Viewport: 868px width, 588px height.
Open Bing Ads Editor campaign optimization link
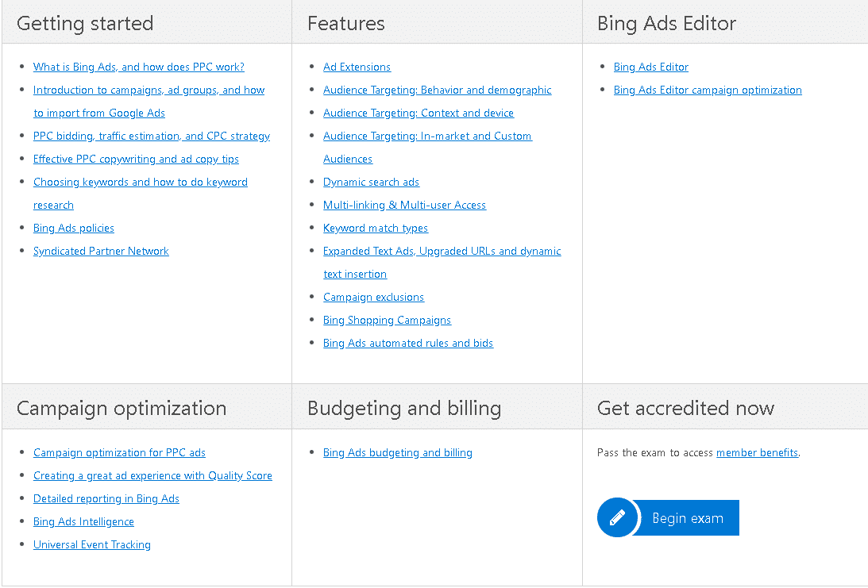pyautogui.click(x=708, y=90)
